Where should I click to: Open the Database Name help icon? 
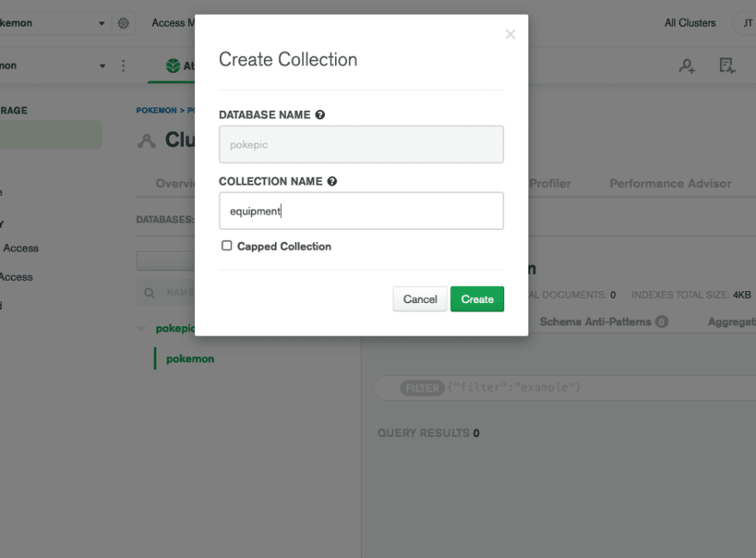click(320, 115)
